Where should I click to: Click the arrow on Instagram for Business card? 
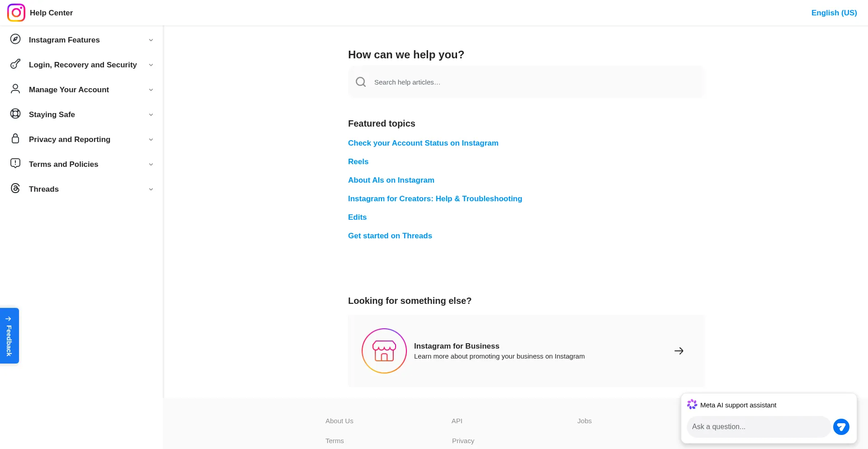(679, 351)
